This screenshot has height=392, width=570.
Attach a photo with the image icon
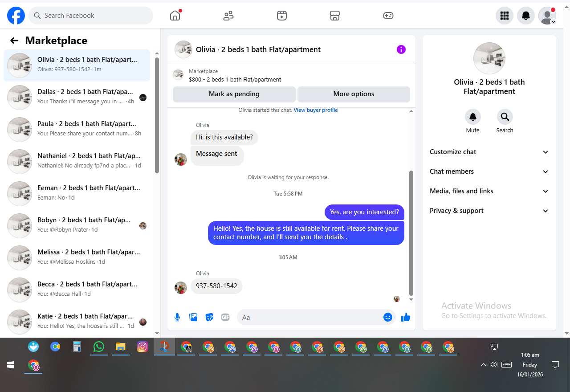193,317
